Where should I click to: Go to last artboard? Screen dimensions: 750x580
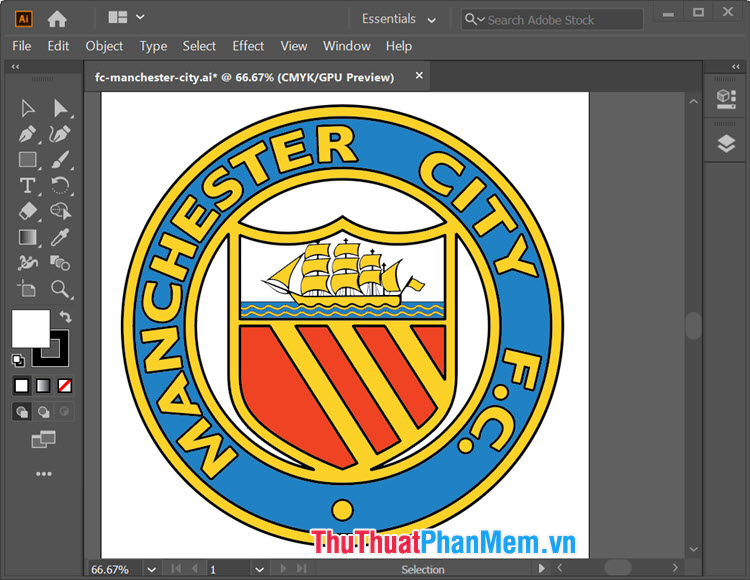301,569
